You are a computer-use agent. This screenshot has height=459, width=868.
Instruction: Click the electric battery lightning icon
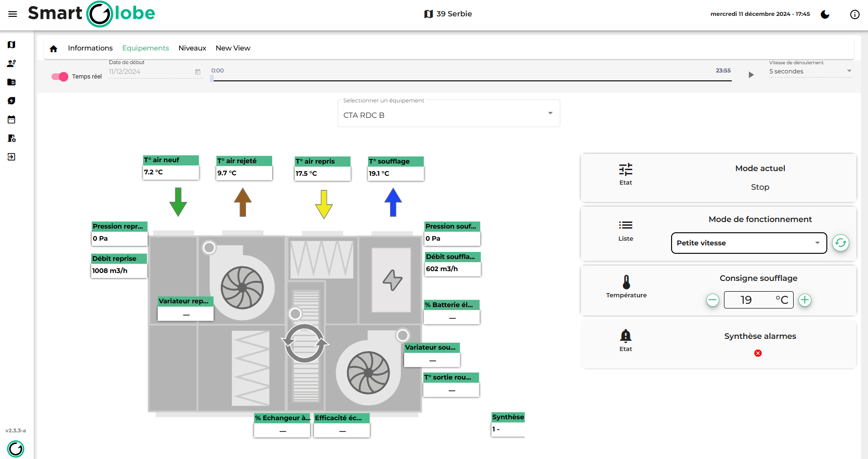(x=392, y=280)
